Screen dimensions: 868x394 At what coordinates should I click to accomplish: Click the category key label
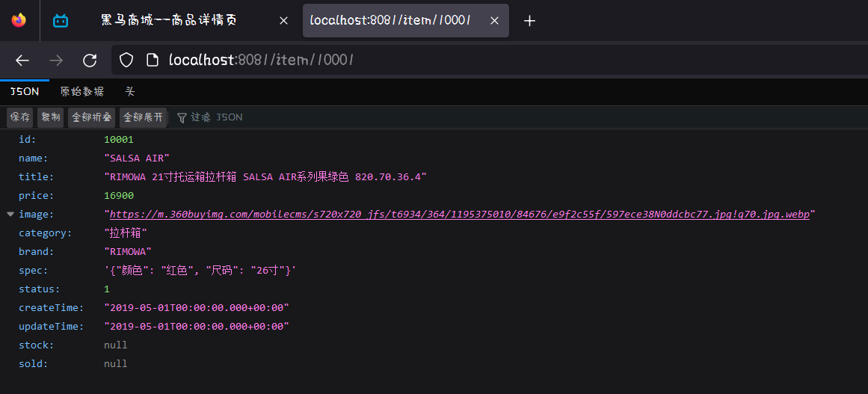pos(46,233)
